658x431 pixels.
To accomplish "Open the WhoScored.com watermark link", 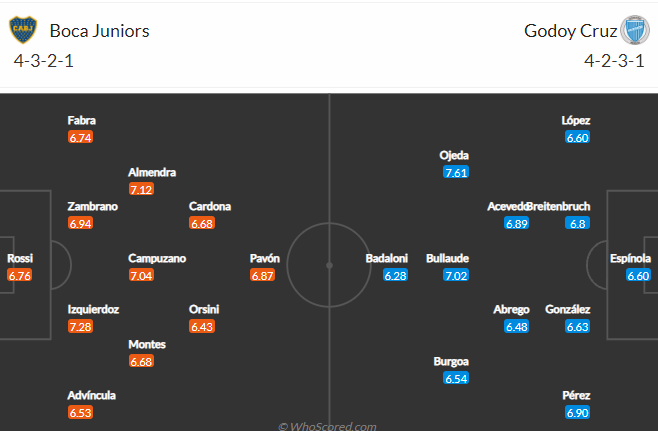I will 328,426.
